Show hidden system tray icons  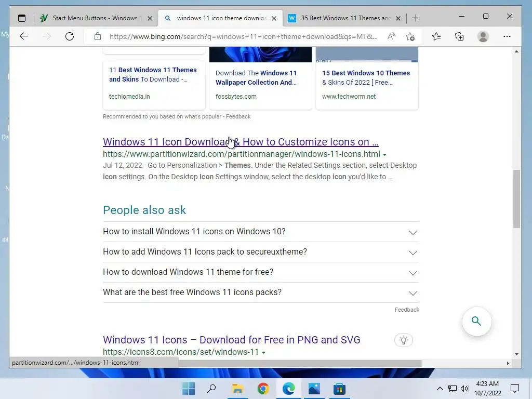click(x=440, y=389)
